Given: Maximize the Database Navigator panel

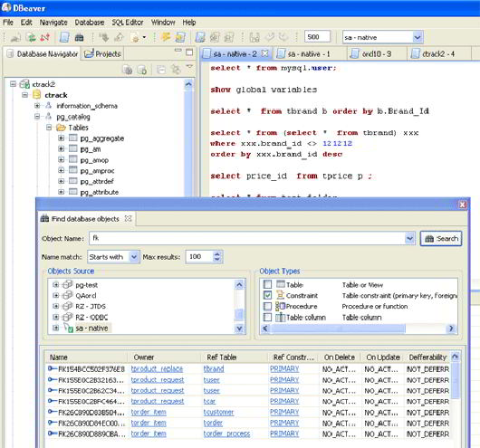Looking at the screenshot, I should pyautogui.click(x=189, y=52).
